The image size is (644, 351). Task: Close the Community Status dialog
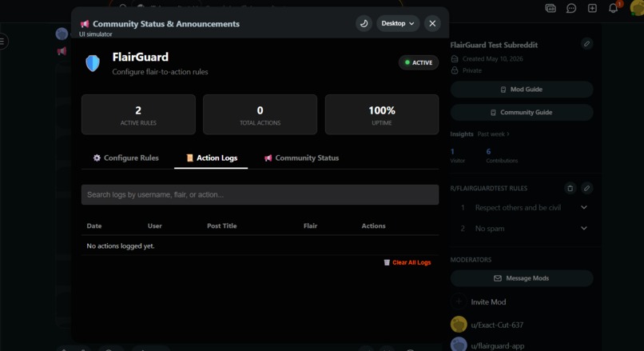coord(432,23)
